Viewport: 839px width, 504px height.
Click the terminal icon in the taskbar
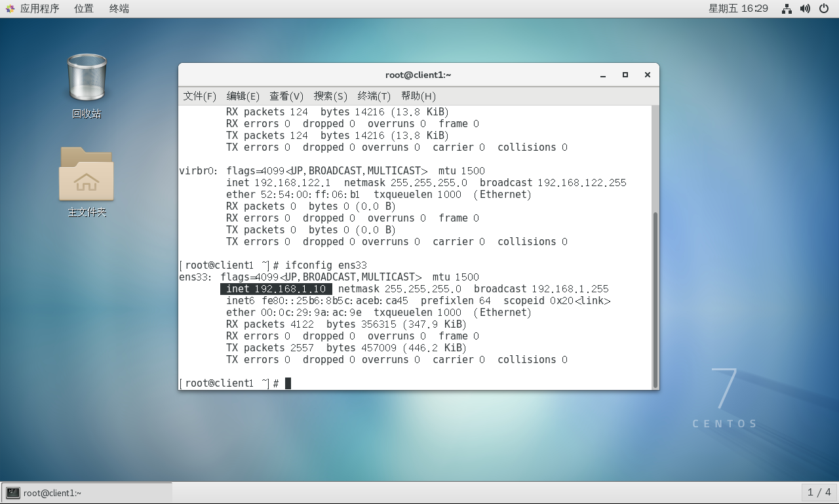(x=13, y=493)
